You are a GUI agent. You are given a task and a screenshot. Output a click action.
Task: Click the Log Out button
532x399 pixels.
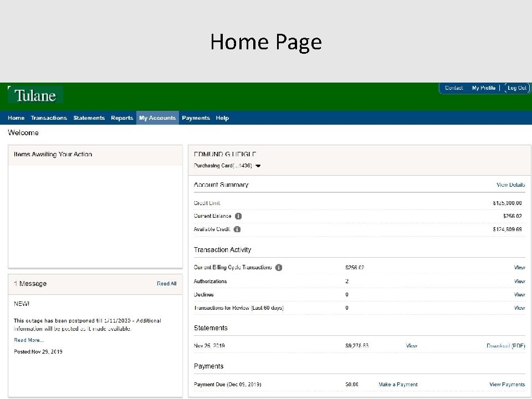pos(516,88)
